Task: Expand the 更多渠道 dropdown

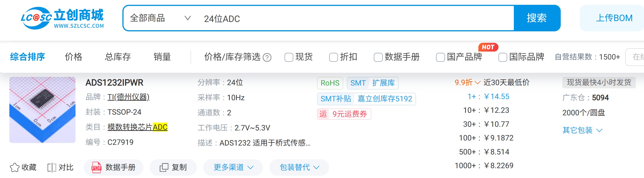Action: pyautogui.click(x=232, y=167)
